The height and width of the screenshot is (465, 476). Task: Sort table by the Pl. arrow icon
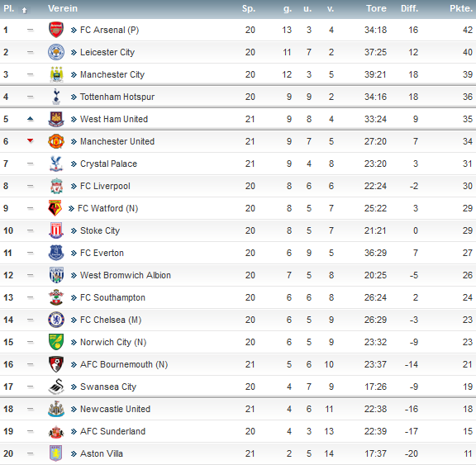coord(24,10)
